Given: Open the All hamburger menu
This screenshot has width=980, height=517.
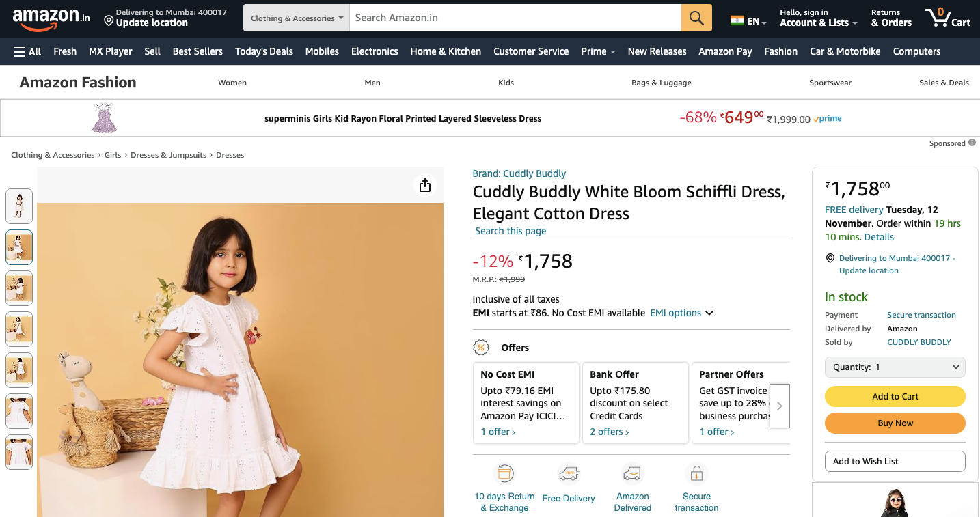Looking at the screenshot, I should (27, 51).
